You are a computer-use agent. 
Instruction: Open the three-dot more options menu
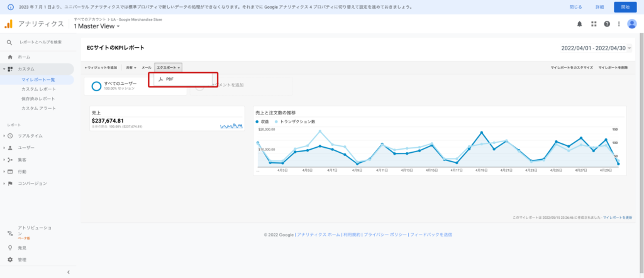tap(619, 24)
